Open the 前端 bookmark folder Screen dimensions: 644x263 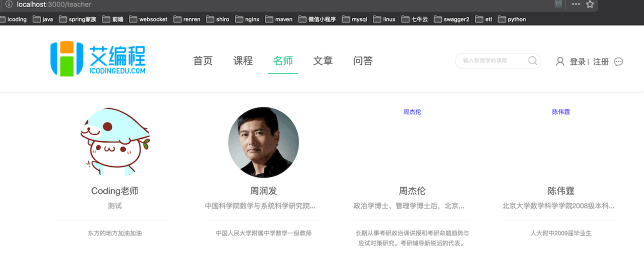[x=113, y=19]
